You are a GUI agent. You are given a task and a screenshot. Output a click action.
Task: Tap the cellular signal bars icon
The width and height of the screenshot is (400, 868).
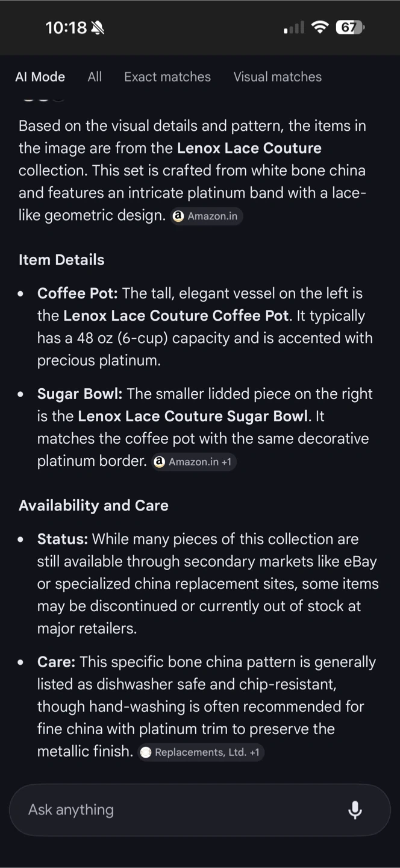(294, 28)
